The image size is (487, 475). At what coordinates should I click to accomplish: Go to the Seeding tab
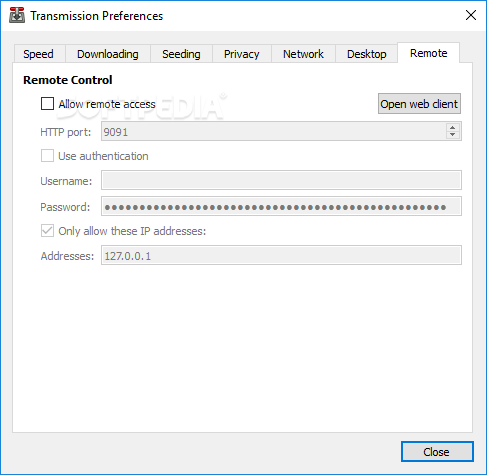pos(181,54)
